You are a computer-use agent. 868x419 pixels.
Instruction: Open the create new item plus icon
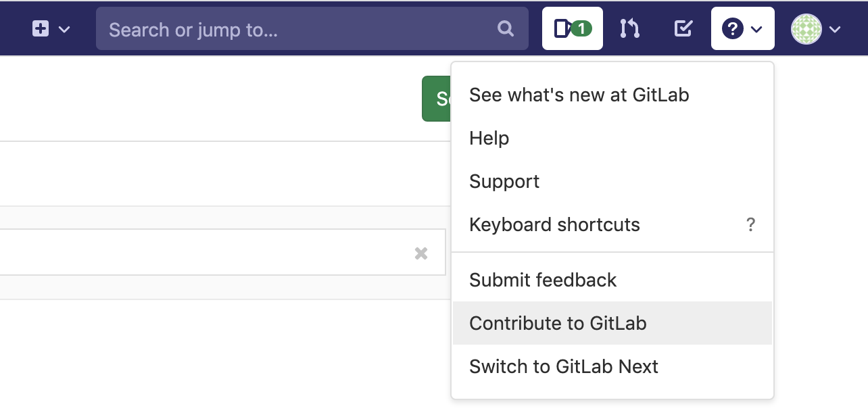pos(40,28)
